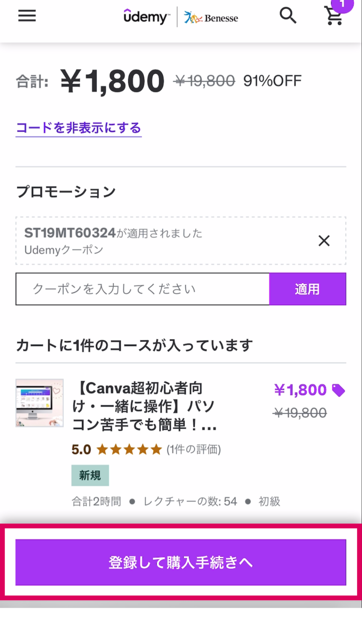Viewport: 362px width, 644px height.
Task: Tap the Benesse logo
Action: pos(211,17)
